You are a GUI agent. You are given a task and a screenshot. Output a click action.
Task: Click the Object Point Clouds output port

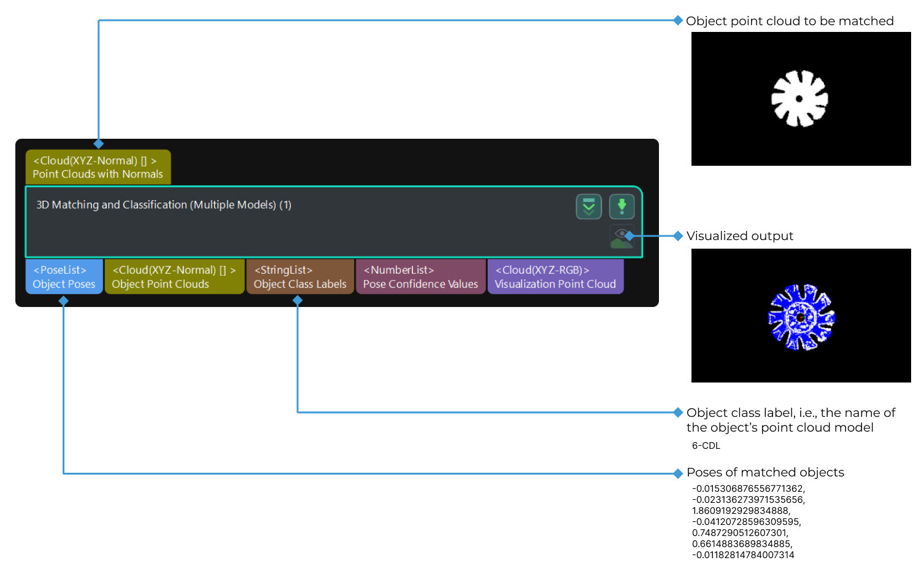(x=174, y=277)
